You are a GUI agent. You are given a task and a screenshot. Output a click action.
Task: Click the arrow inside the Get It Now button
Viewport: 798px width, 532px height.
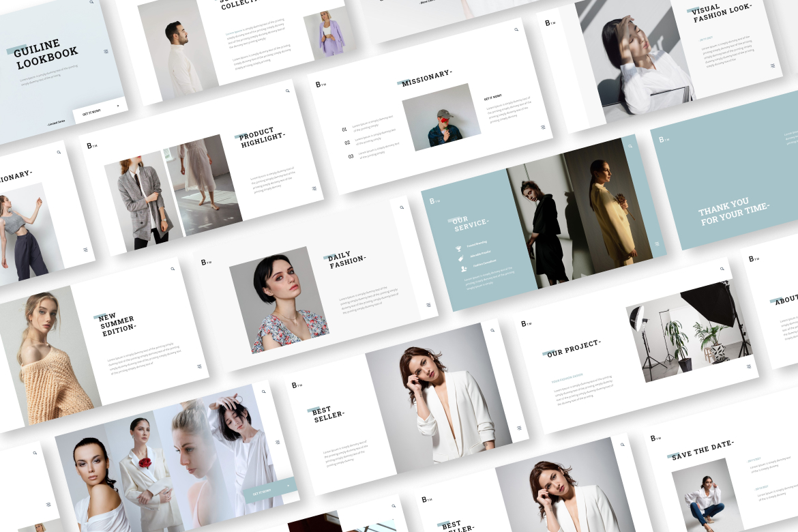[x=118, y=106]
